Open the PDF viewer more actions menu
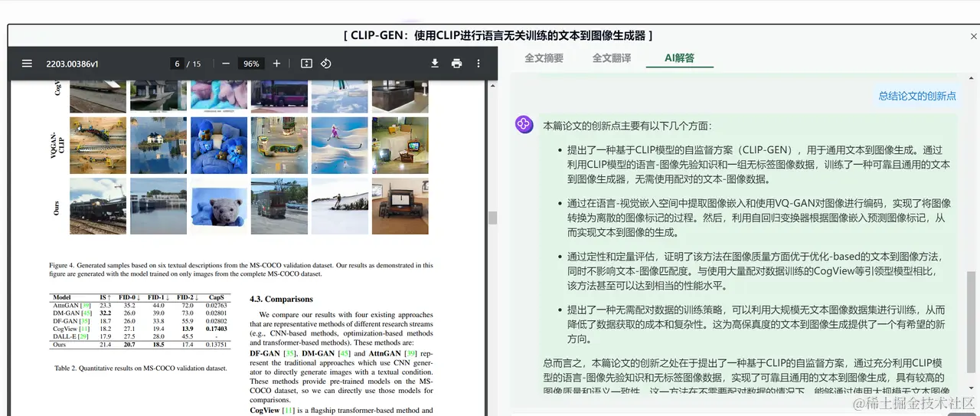The image size is (980, 416). 479,64
